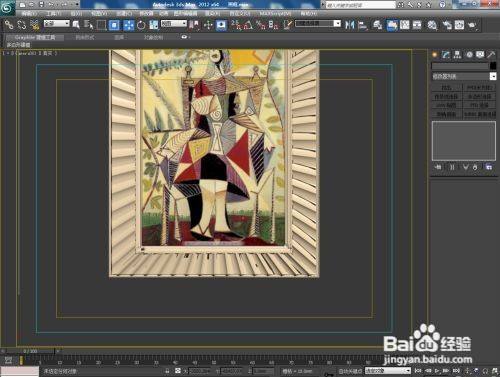The width and height of the screenshot is (500, 377).
Task: Switch to the Utilities command panel tab
Action: [x=491, y=55]
